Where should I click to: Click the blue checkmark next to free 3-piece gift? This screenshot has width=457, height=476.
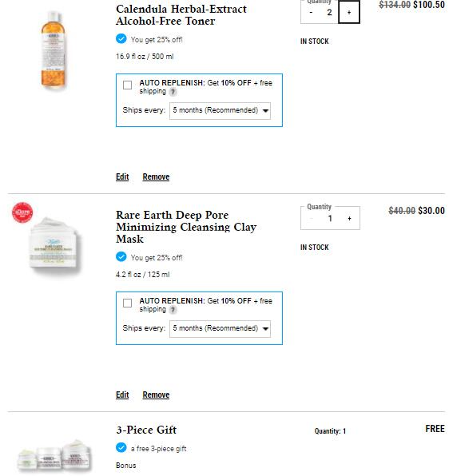[x=121, y=447]
